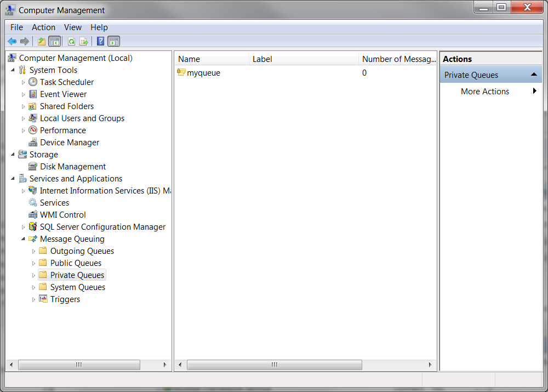Click the IIS Manager tree icon
This screenshot has width=548, height=392.
[x=33, y=191]
